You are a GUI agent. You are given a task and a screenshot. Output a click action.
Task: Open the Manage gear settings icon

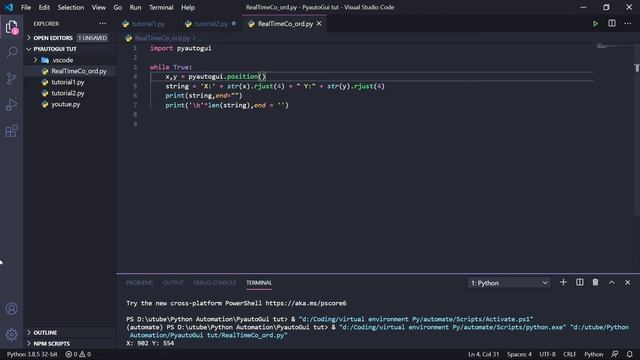click(x=11, y=335)
